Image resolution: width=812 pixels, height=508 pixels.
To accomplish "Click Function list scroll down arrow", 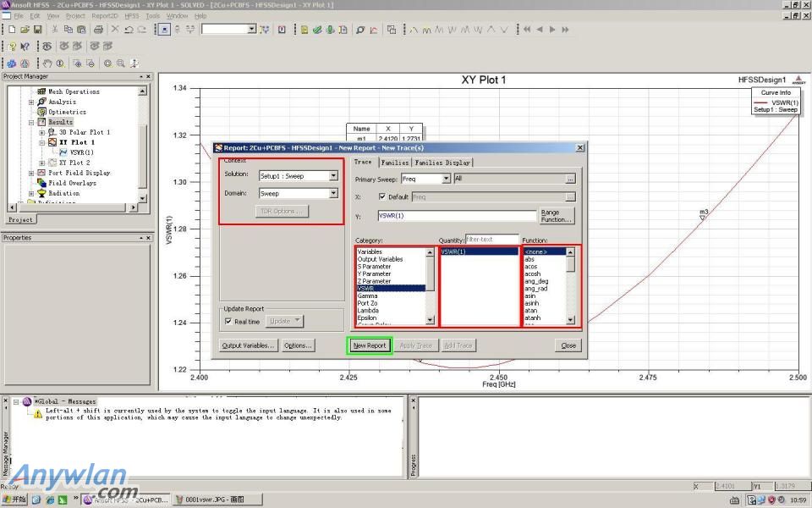I will click(570, 320).
